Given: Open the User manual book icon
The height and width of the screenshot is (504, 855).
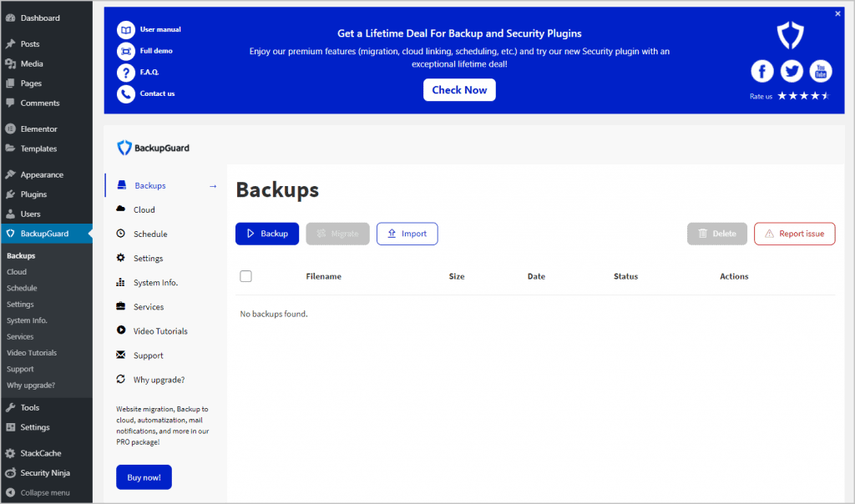Looking at the screenshot, I should coord(125,30).
